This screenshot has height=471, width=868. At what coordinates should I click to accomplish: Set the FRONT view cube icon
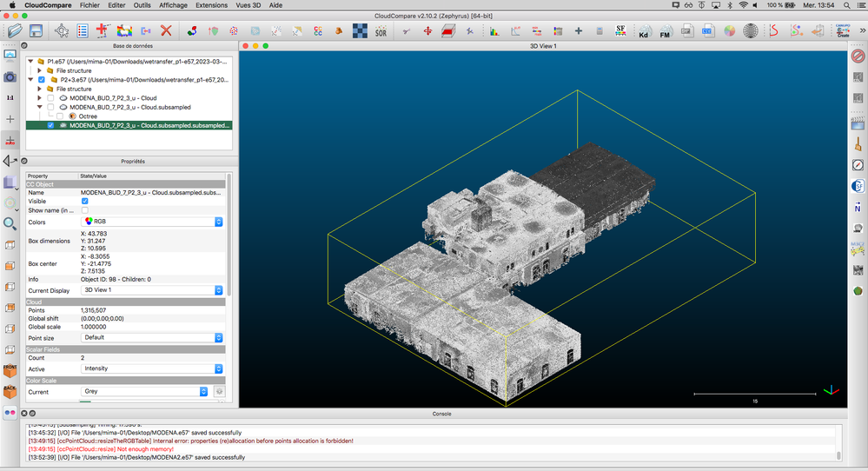click(x=10, y=370)
